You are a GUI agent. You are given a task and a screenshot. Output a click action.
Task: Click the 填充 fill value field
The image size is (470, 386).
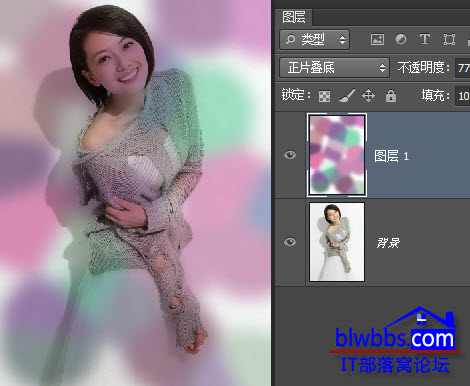463,96
